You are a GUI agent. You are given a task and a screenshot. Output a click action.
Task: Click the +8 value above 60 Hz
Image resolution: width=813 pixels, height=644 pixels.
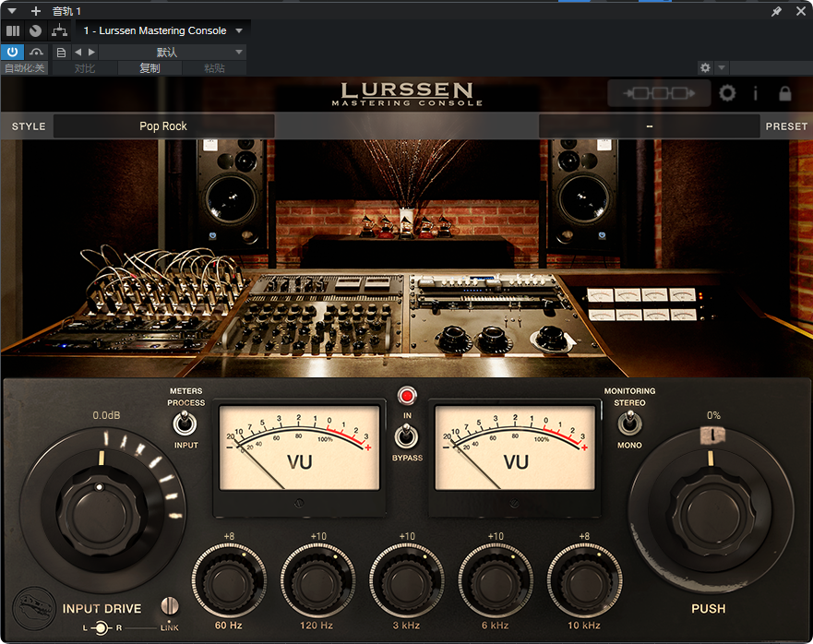click(x=229, y=536)
